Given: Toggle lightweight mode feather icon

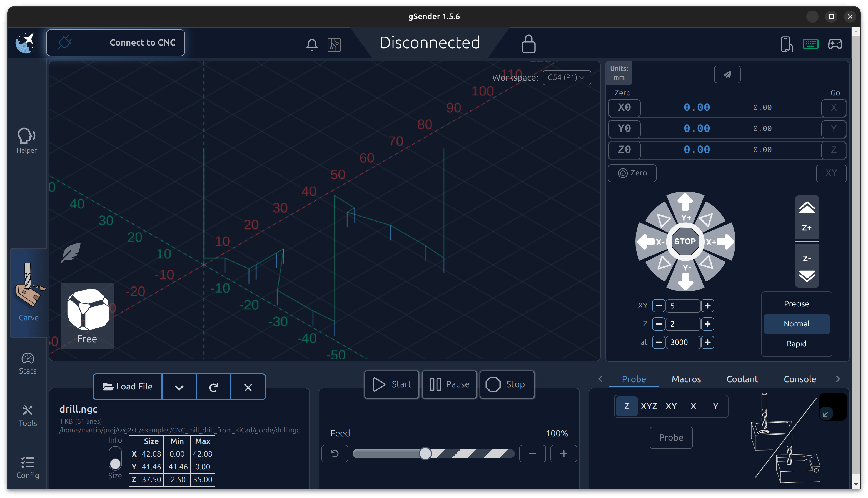Looking at the screenshot, I should pyautogui.click(x=71, y=252).
